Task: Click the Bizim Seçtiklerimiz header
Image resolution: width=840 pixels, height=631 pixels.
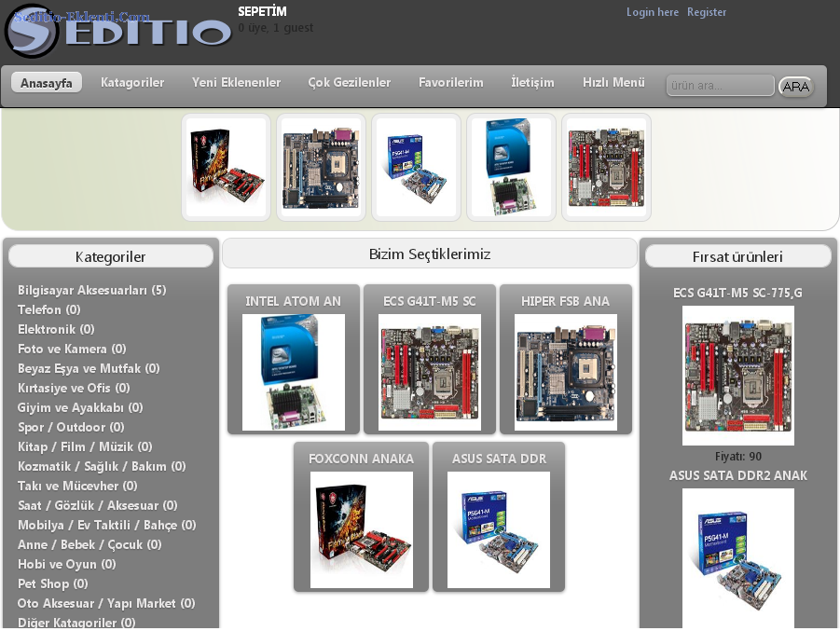Action: click(430, 254)
